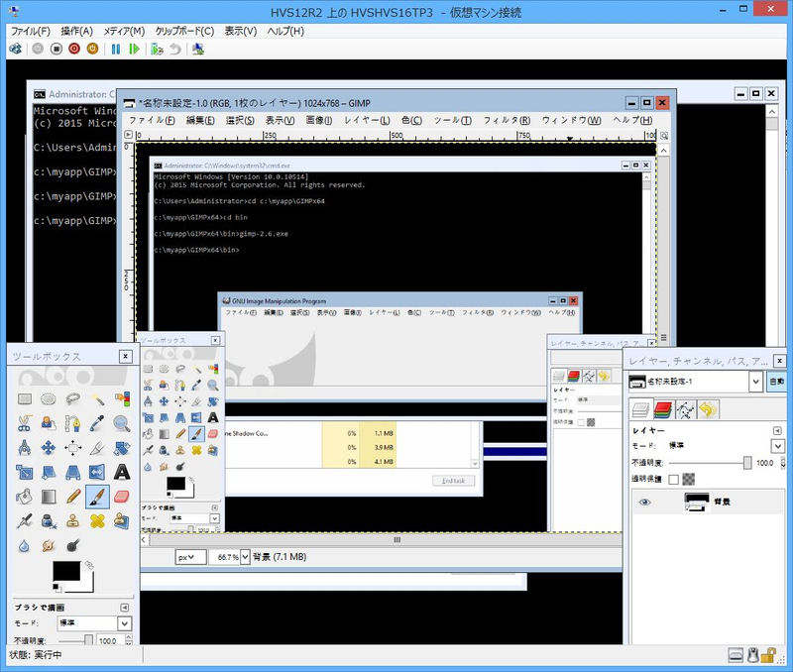Select the Move tool in large Toolbox
Screen dimensions: 793x672
[x=49, y=448]
